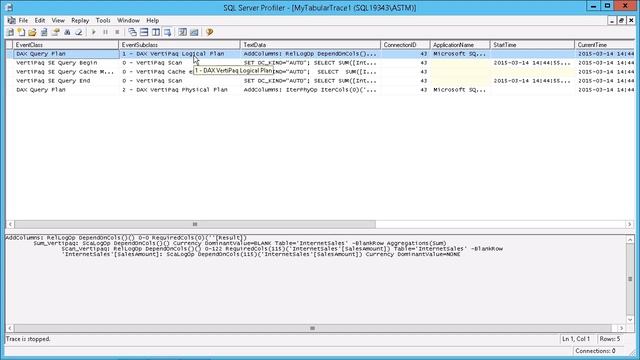Open the Help menu
The width and height of the screenshot is (640, 360).
coord(153,20)
